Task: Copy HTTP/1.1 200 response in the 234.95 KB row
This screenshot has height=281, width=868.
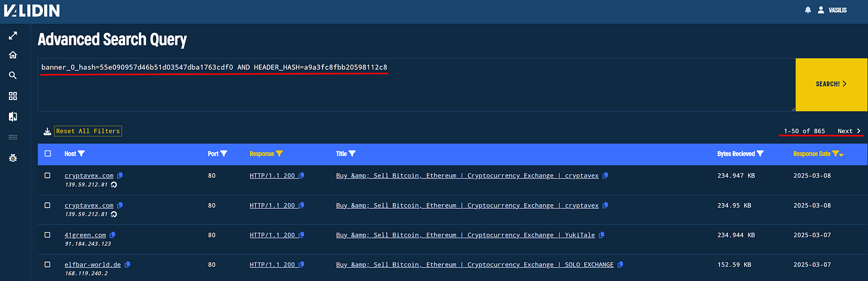Action: point(302,205)
